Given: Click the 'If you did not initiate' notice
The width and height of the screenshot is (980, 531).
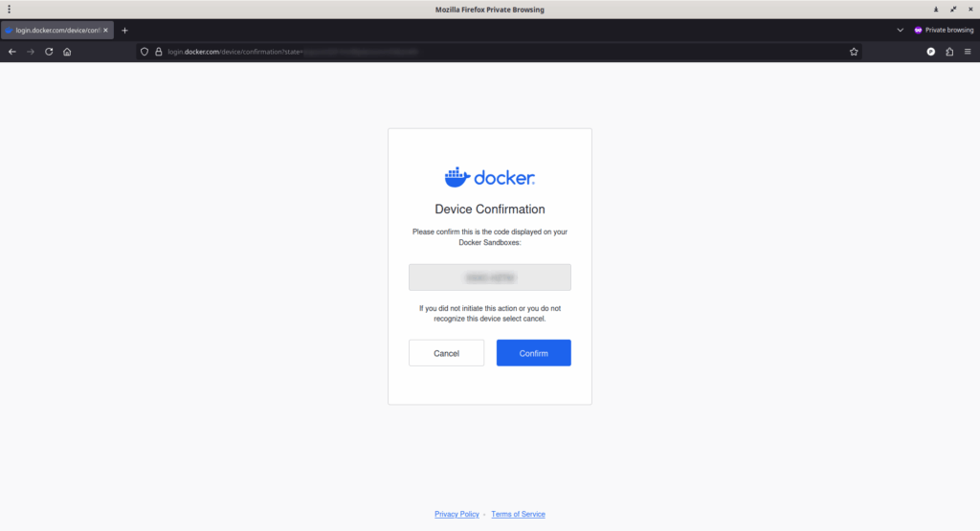Looking at the screenshot, I should pyautogui.click(x=489, y=314).
